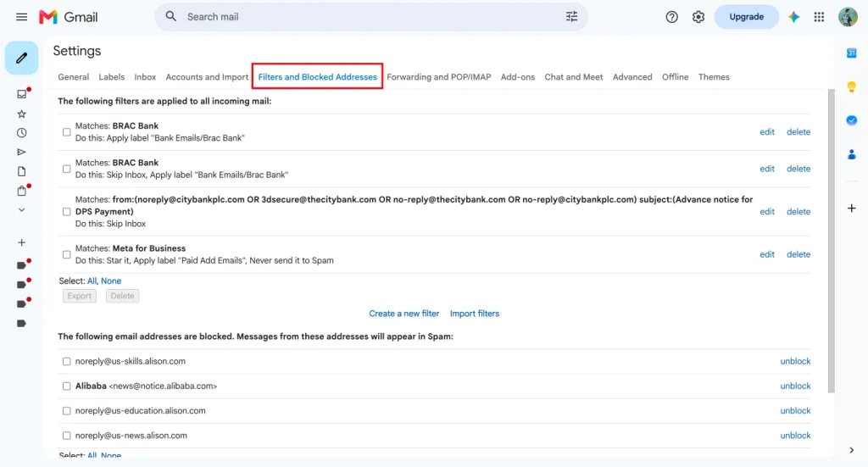The width and height of the screenshot is (868, 467).
Task: Open the clipboard label icon in sidebar
Action: tap(21, 191)
